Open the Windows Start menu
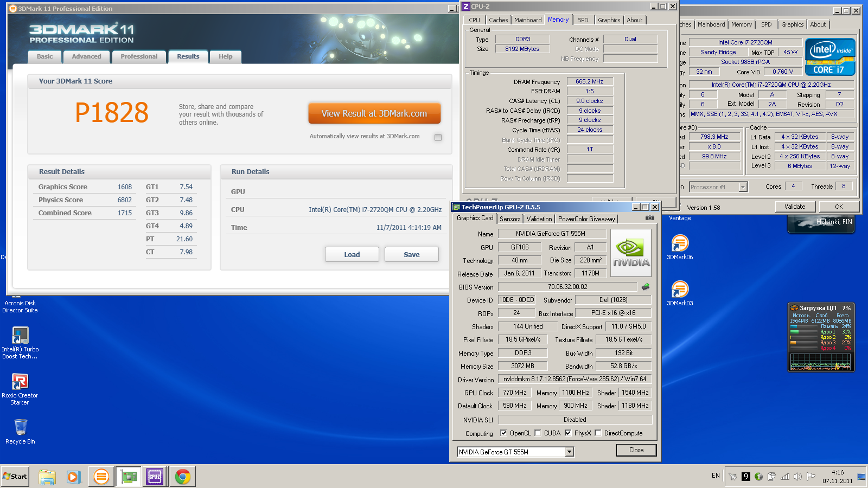 [15, 477]
